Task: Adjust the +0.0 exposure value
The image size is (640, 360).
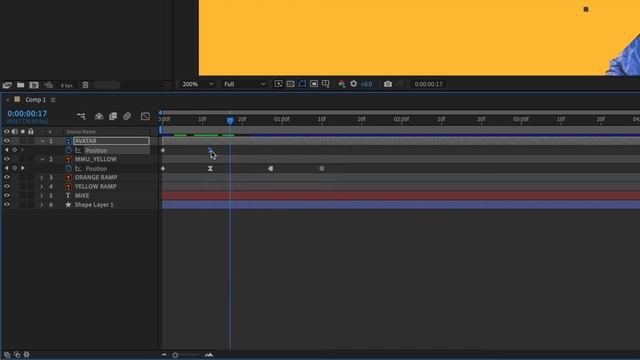Action: [x=367, y=84]
